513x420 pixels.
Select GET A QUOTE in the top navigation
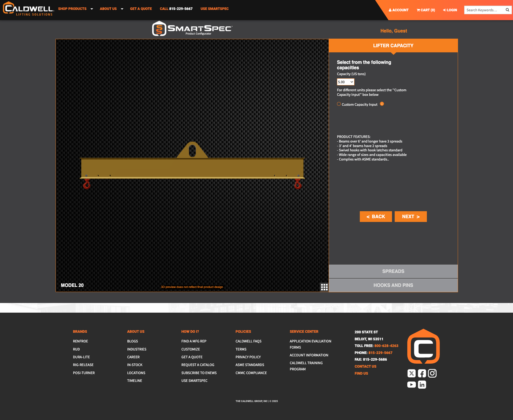pos(141,9)
